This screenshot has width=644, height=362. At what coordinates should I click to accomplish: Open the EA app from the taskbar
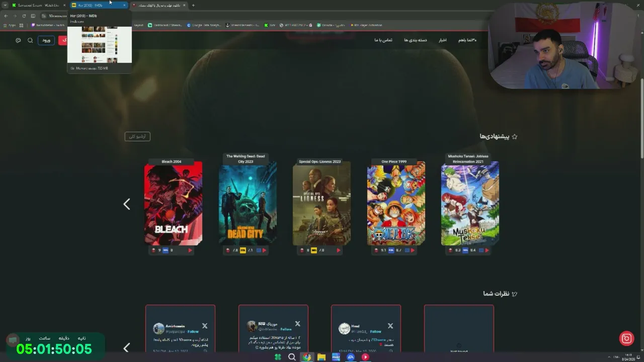click(x=351, y=357)
